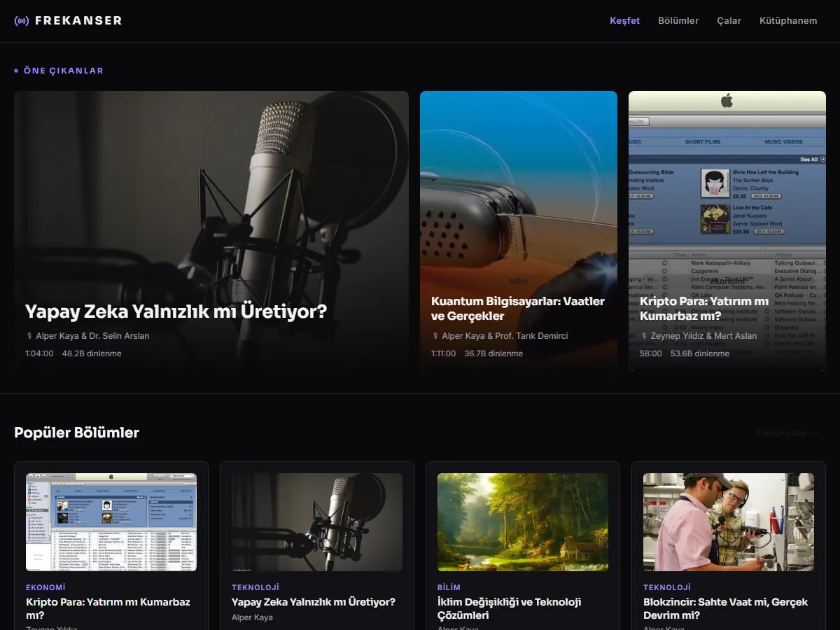Click the BİLİM category label
The image size is (840, 630).
coord(449,587)
